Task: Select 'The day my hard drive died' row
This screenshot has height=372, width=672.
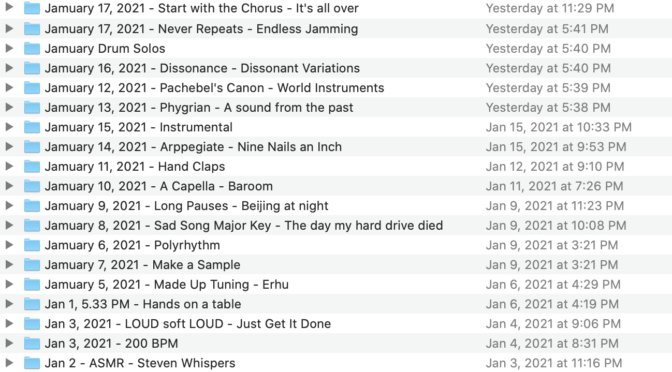Action: [x=336, y=225]
